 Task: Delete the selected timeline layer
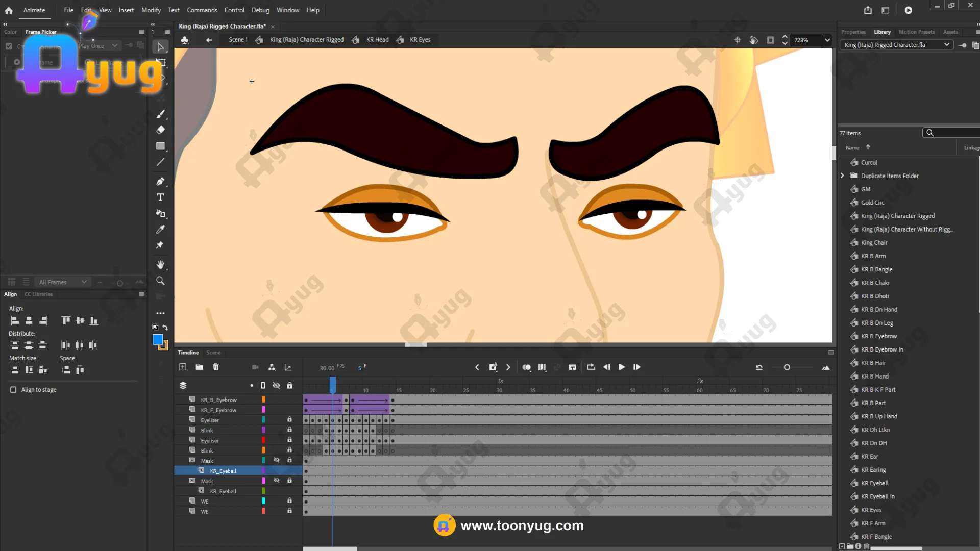pyautogui.click(x=216, y=367)
